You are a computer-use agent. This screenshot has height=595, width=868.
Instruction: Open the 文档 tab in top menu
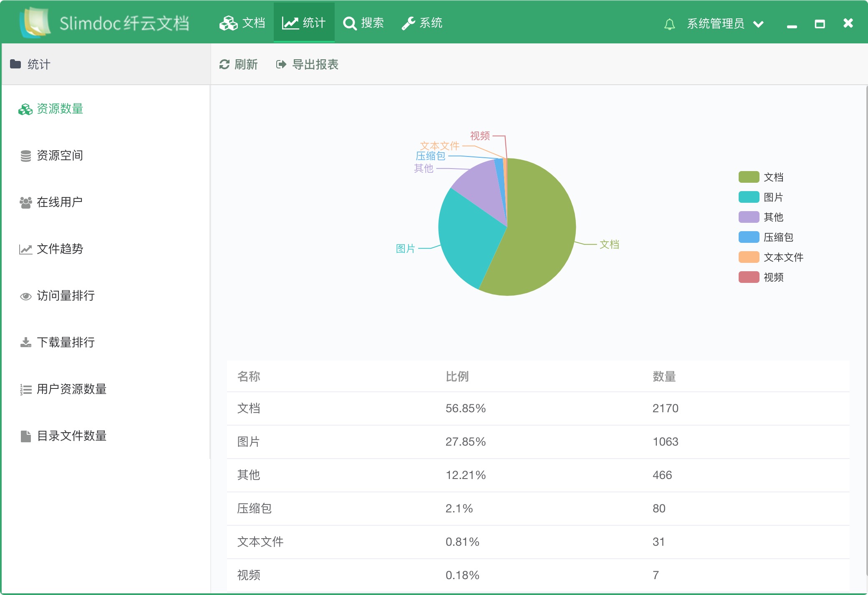tap(242, 23)
